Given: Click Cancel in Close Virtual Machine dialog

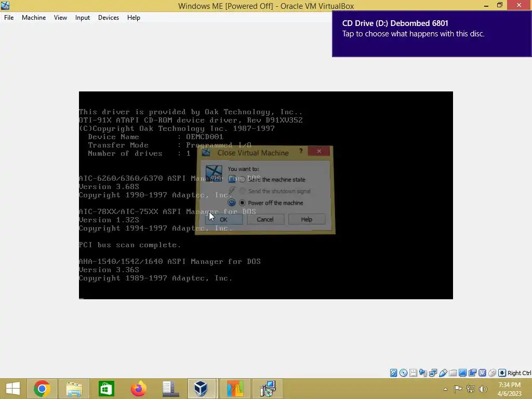Looking at the screenshot, I should [x=265, y=219].
